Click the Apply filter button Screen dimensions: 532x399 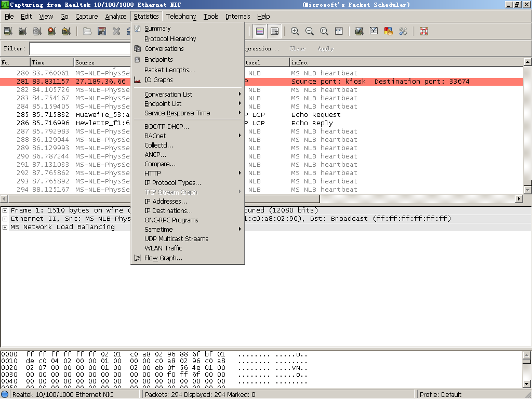tap(326, 48)
